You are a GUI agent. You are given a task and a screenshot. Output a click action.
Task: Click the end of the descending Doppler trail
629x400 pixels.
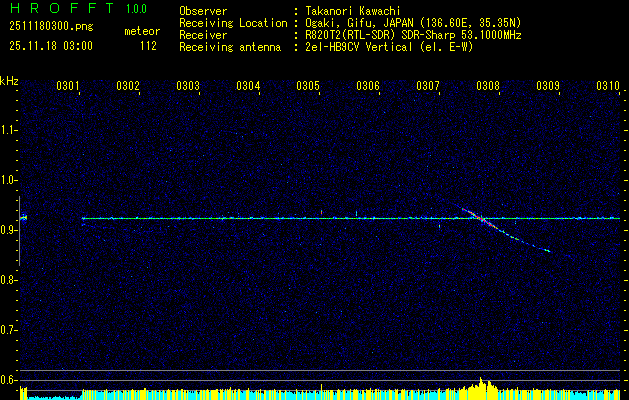pos(547,251)
